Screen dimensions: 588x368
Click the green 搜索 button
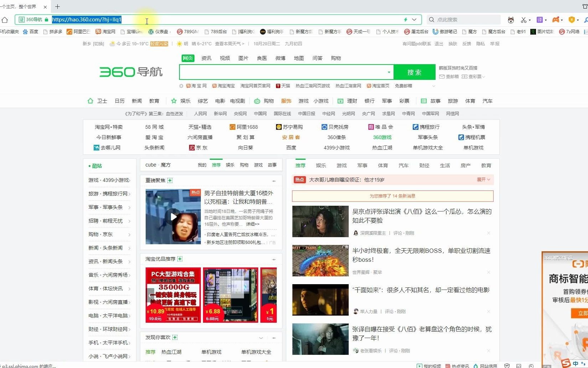pos(415,72)
